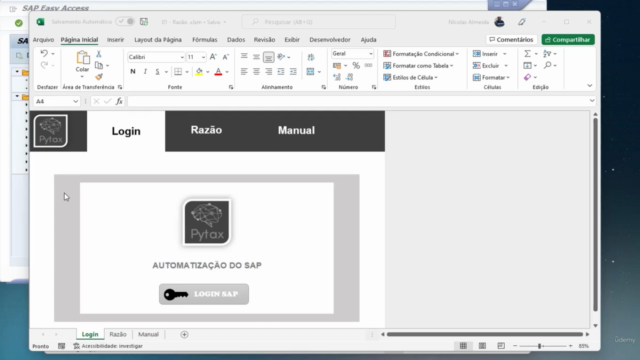Toggle Salvamento Automático switch
This screenshot has height=360, width=640.
click(125, 22)
